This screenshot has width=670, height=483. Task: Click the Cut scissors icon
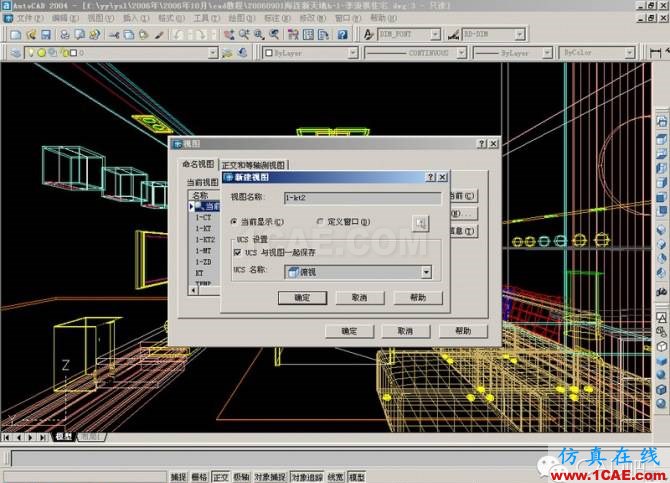coord(114,35)
